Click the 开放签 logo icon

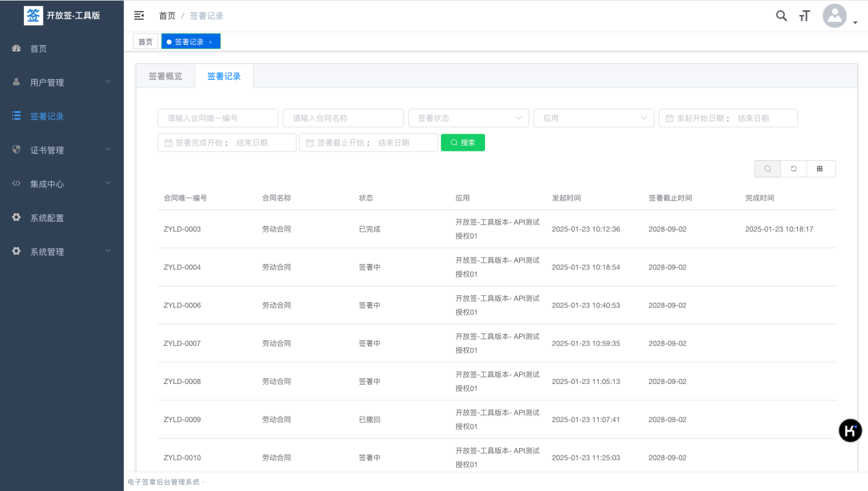[x=33, y=15]
